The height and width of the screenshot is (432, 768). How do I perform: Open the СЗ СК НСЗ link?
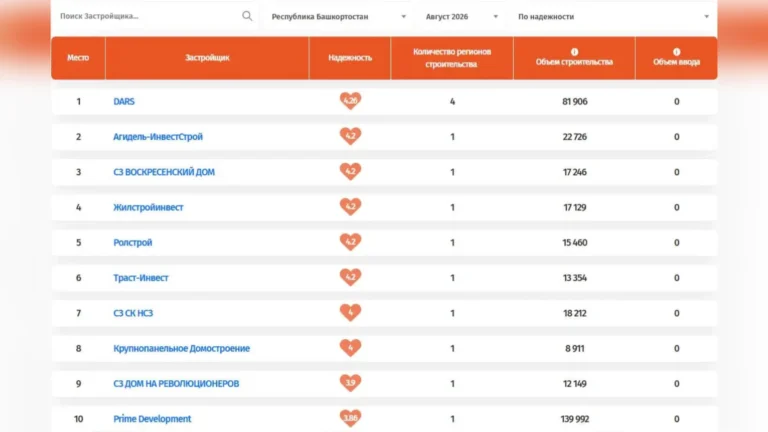pyautogui.click(x=133, y=313)
